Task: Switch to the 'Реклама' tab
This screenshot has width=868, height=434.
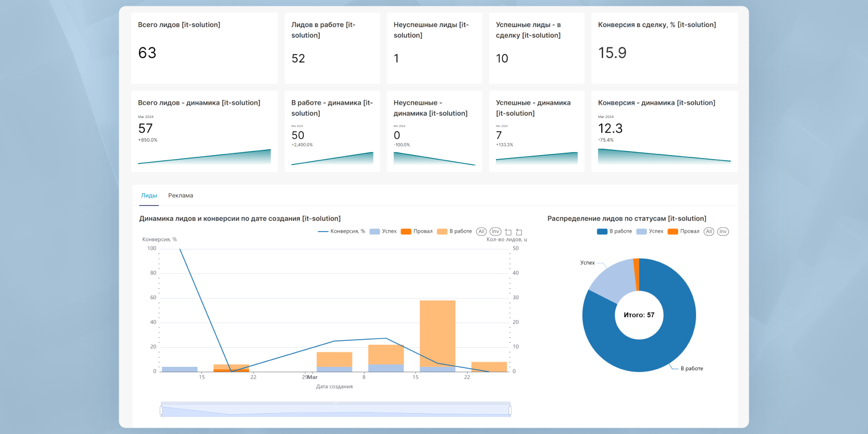Action: [x=181, y=196]
